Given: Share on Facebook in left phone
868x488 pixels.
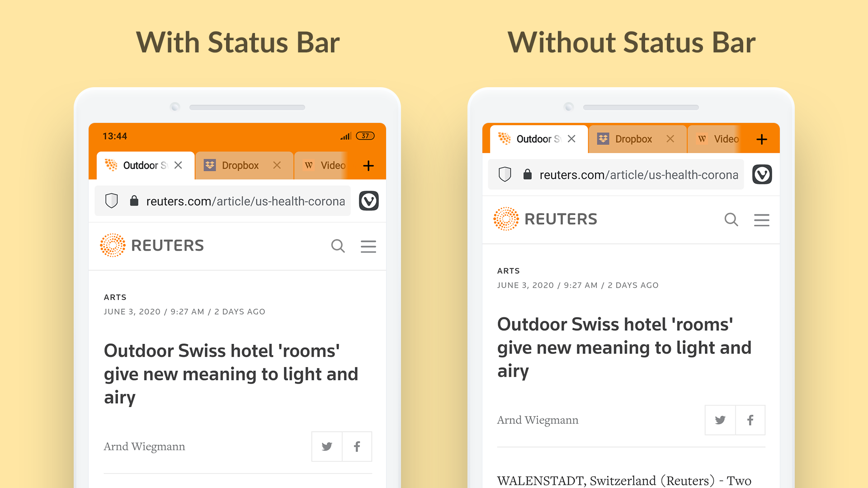Looking at the screenshot, I should (x=357, y=446).
